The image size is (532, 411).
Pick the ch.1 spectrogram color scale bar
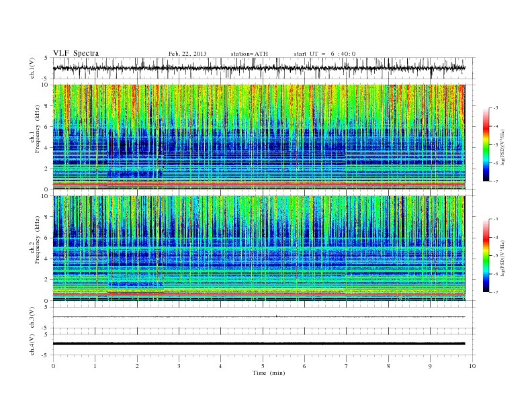point(486,144)
